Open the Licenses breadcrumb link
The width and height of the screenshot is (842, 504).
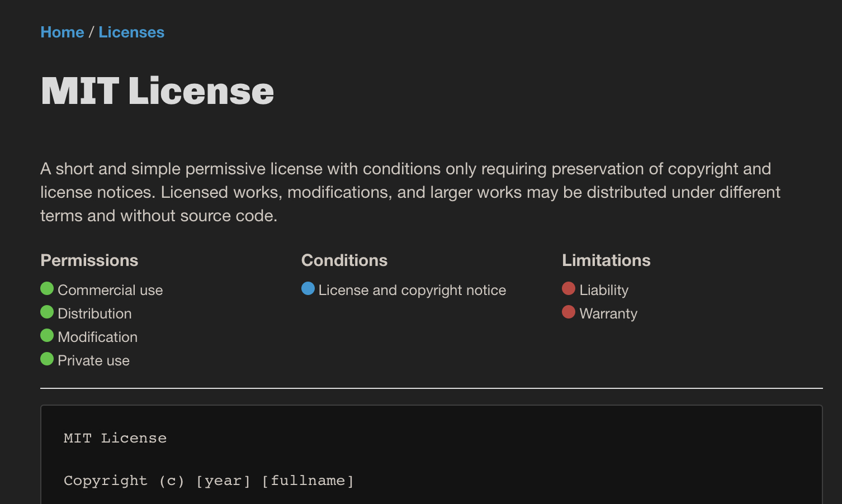(131, 32)
